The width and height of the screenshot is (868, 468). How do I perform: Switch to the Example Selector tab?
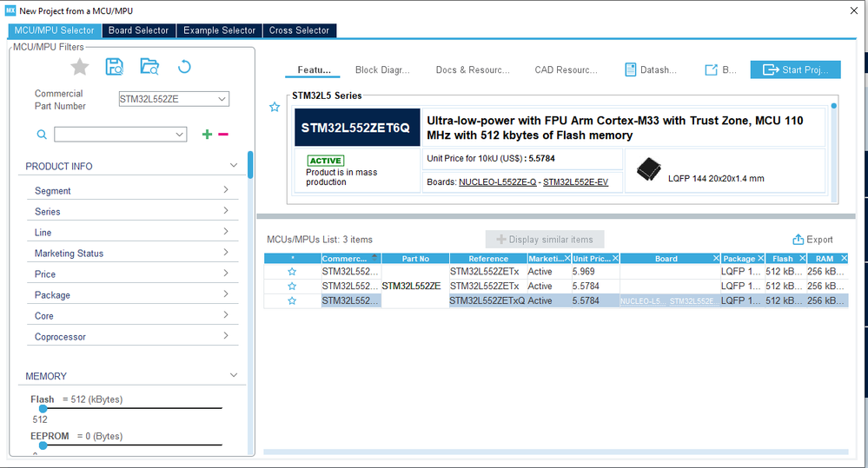(219, 30)
